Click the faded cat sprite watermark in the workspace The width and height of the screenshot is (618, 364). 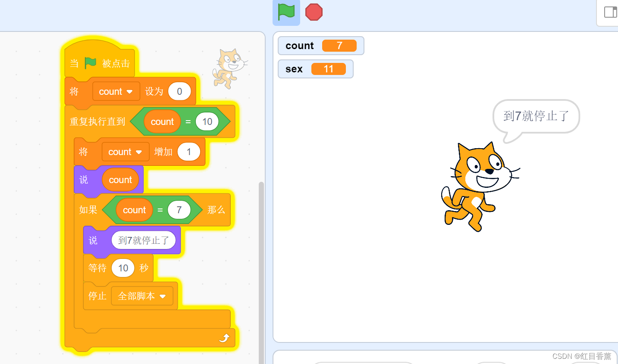[x=229, y=69]
